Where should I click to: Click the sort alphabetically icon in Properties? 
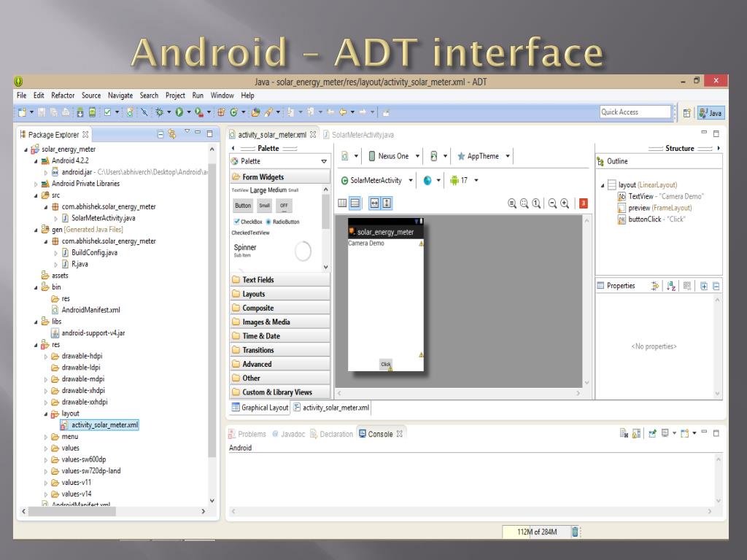tap(671, 286)
